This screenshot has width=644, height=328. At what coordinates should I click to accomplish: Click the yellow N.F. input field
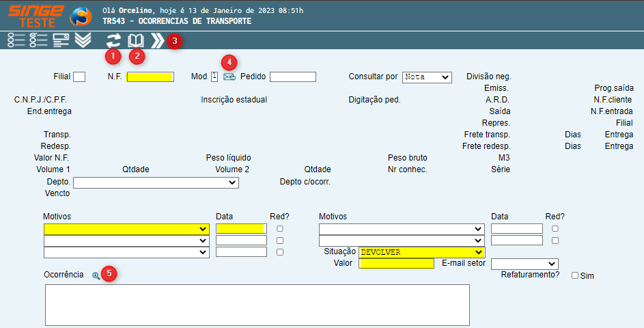pyautogui.click(x=150, y=77)
